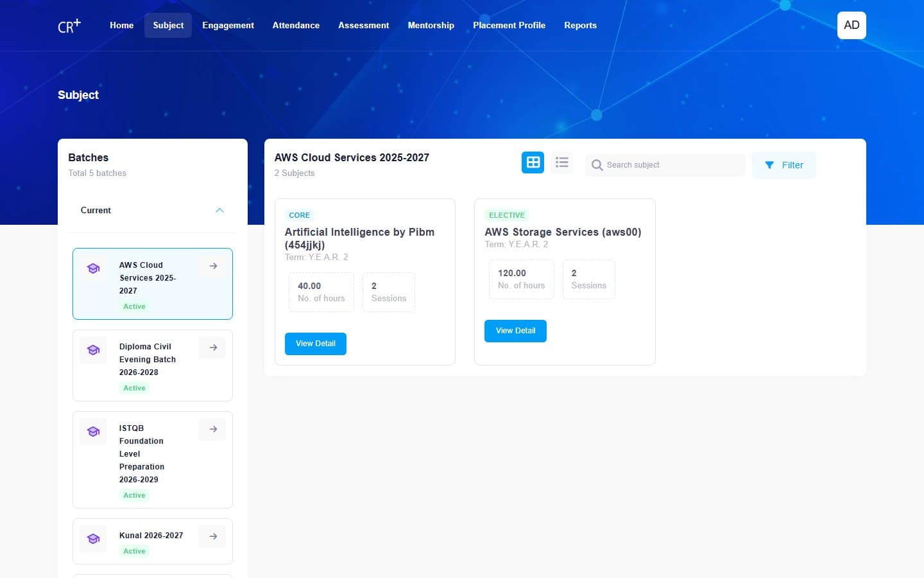Click the AWS Cloud Services 2025-2027 heading
The image size is (924, 578).
(x=352, y=157)
